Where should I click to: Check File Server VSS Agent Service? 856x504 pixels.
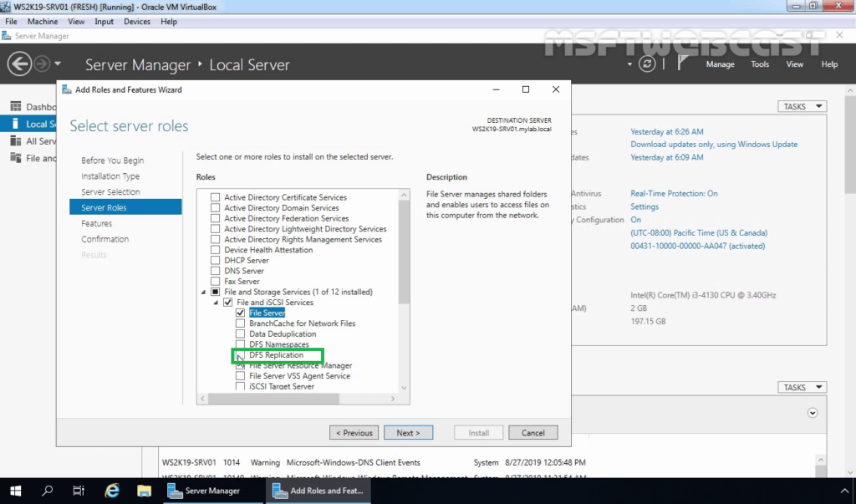(240, 375)
